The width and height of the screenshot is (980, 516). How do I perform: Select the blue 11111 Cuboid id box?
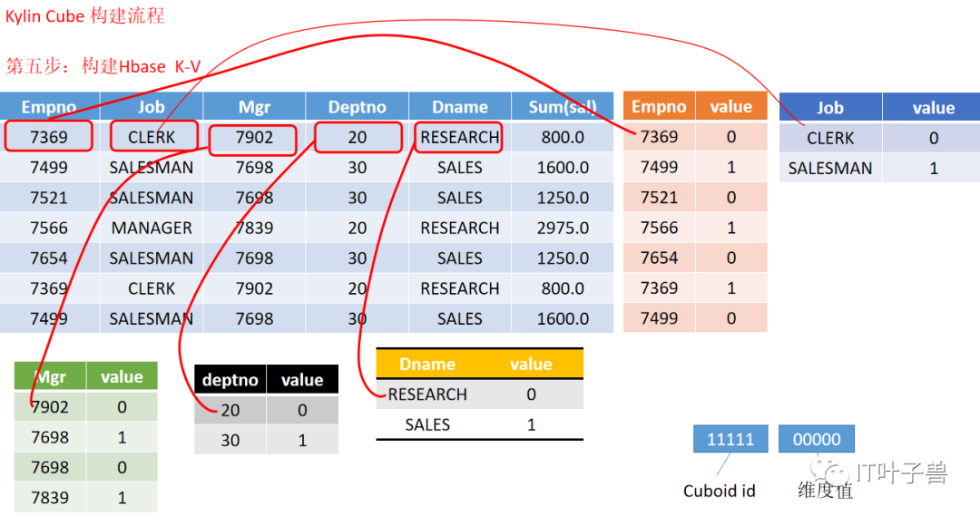[x=730, y=439]
